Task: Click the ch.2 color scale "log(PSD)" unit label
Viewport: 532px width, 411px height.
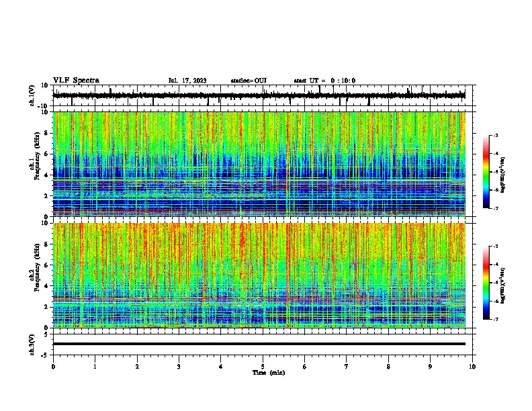Action: pyautogui.click(x=503, y=285)
